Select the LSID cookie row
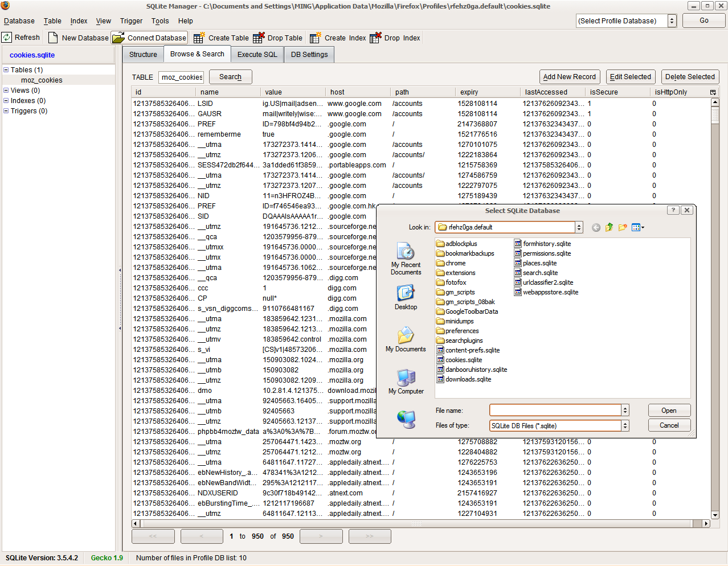The height and width of the screenshot is (566, 728). (x=421, y=104)
